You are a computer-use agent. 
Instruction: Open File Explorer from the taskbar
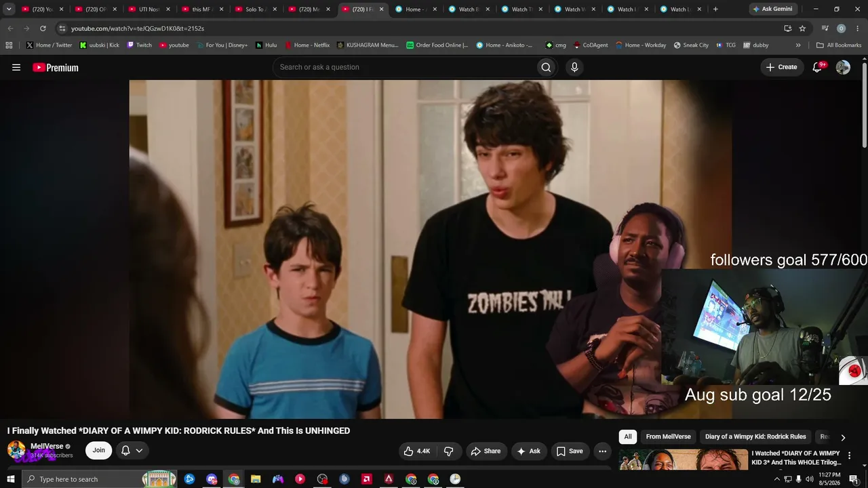pyautogui.click(x=256, y=479)
